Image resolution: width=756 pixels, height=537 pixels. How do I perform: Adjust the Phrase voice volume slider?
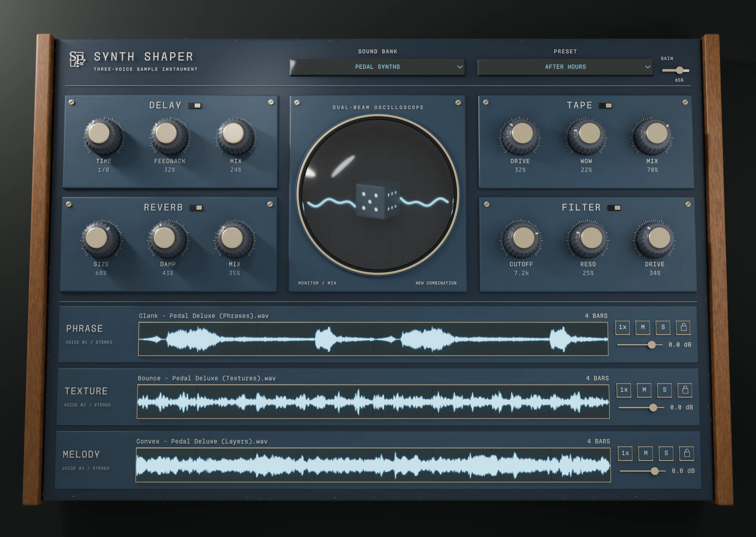point(640,345)
